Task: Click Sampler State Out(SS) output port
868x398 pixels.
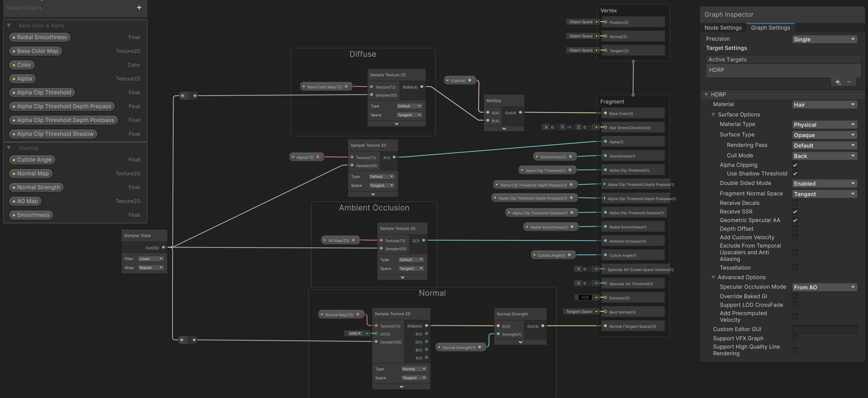Action: [163, 247]
